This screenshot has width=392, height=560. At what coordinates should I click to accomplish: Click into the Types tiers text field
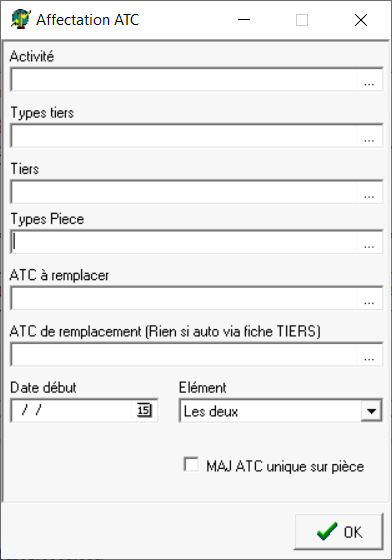(184, 136)
